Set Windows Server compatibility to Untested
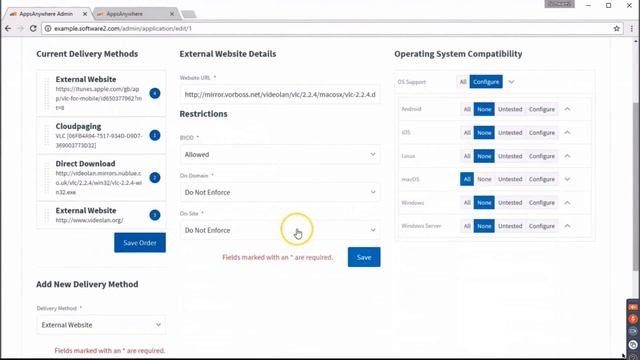This screenshot has height=360, width=640. [x=510, y=226]
